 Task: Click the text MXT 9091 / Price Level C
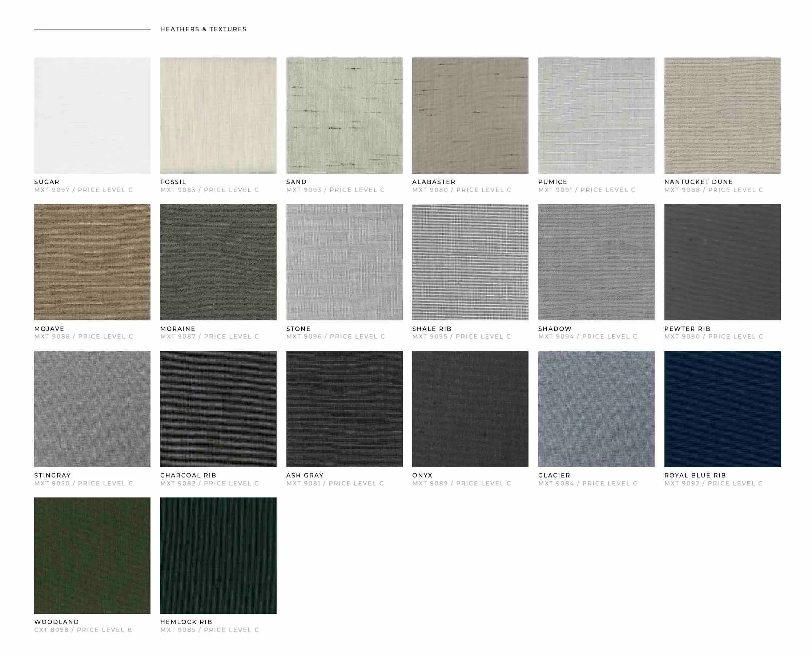click(587, 190)
